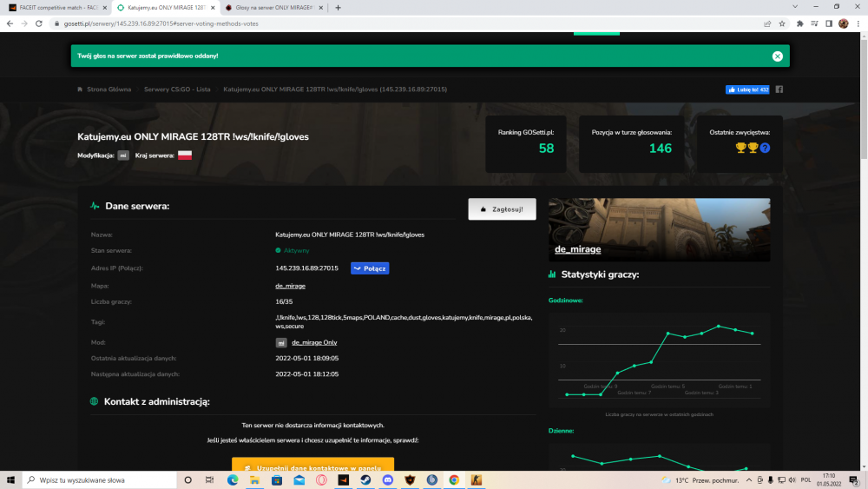Click the second gold trophy icon
Screen dimensions: 868x489
753,148
